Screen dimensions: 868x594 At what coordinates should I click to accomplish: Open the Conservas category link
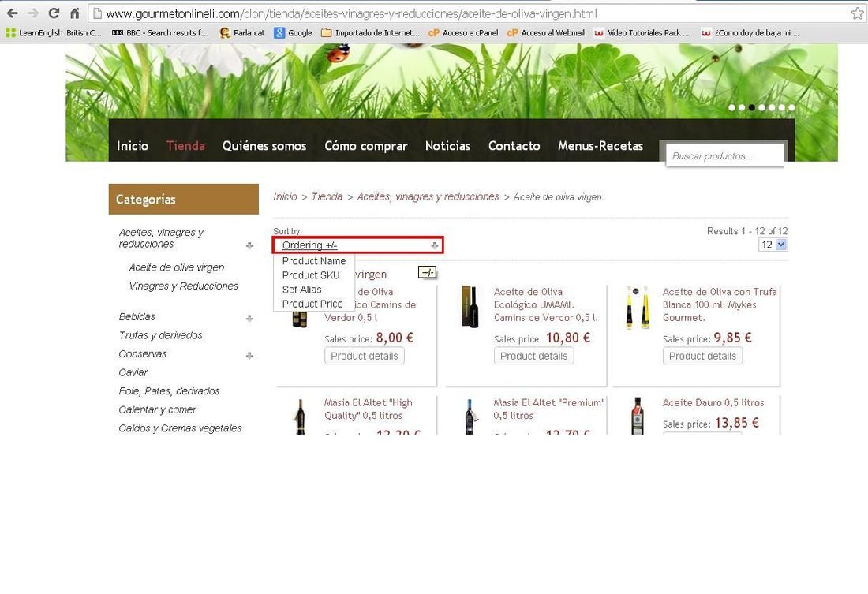click(142, 353)
